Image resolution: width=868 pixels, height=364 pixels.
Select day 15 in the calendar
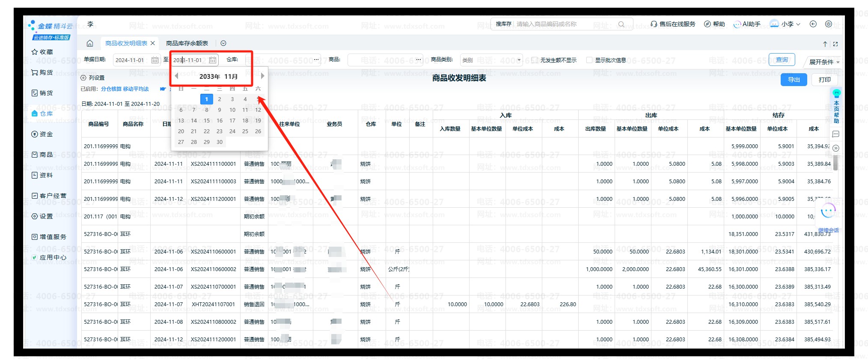(x=207, y=121)
